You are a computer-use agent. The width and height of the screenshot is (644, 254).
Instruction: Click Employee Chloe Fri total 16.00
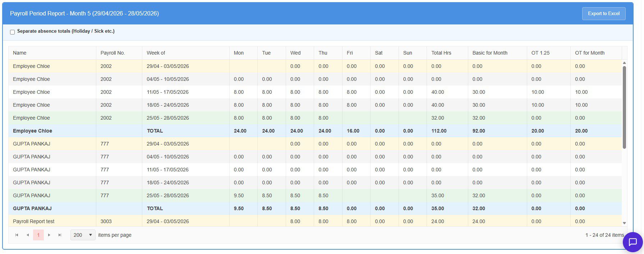(x=353, y=131)
